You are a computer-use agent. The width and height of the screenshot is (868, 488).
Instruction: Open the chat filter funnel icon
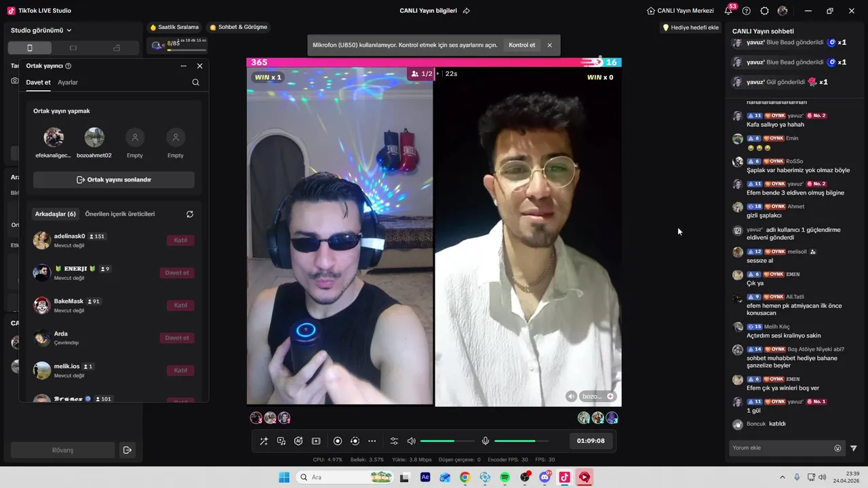click(854, 448)
